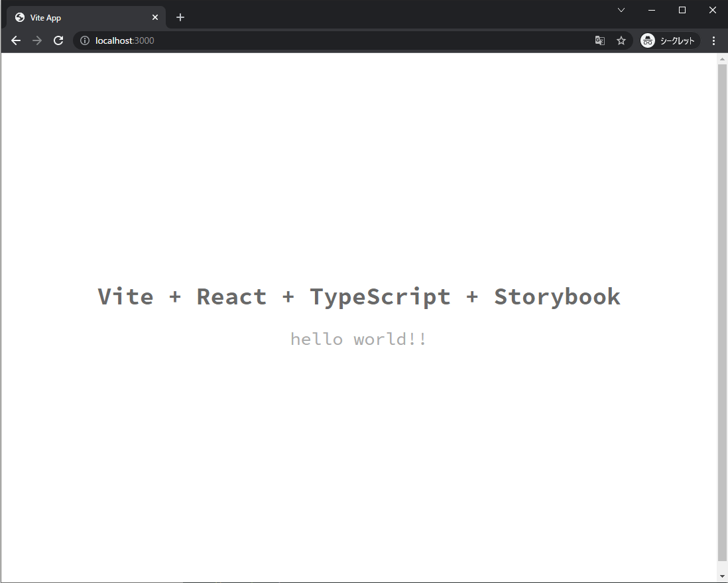
Task: Go back using the browser back arrow
Action: tap(16, 41)
